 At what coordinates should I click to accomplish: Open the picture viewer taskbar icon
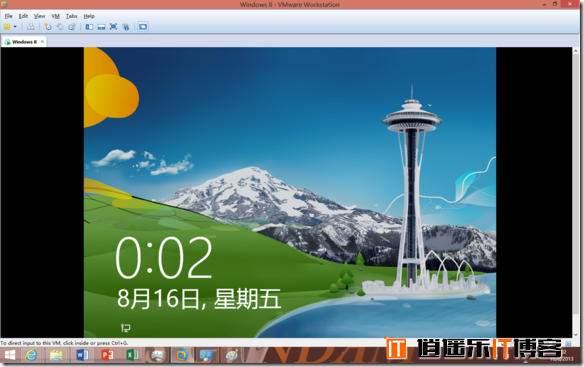tap(157, 356)
